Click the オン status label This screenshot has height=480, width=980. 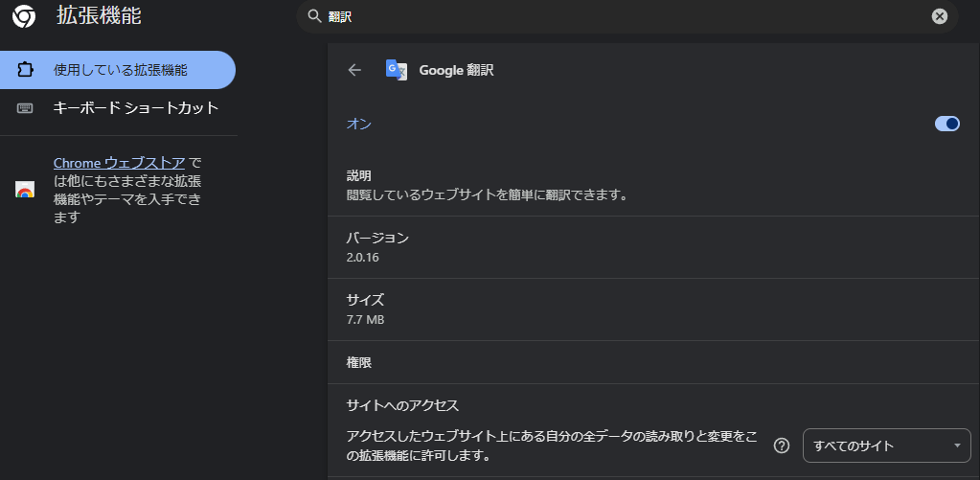tap(358, 124)
